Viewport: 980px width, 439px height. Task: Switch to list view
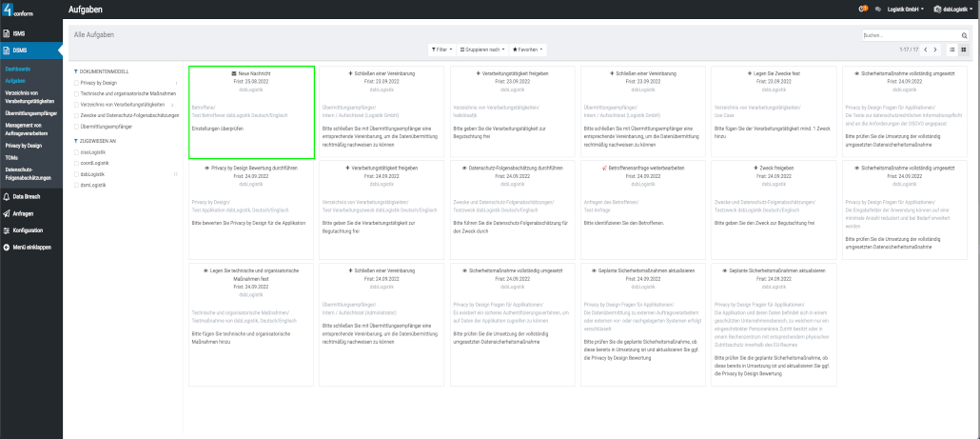952,49
